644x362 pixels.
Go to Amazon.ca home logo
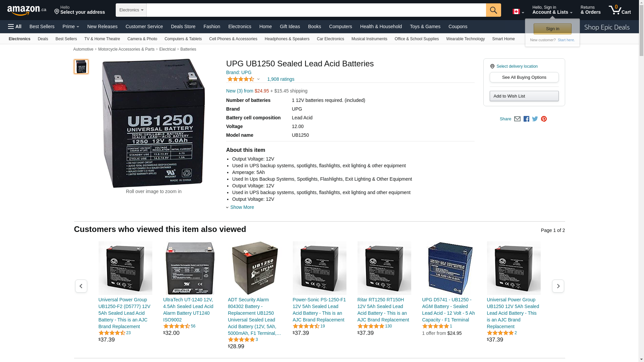pyautogui.click(x=27, y=10)
